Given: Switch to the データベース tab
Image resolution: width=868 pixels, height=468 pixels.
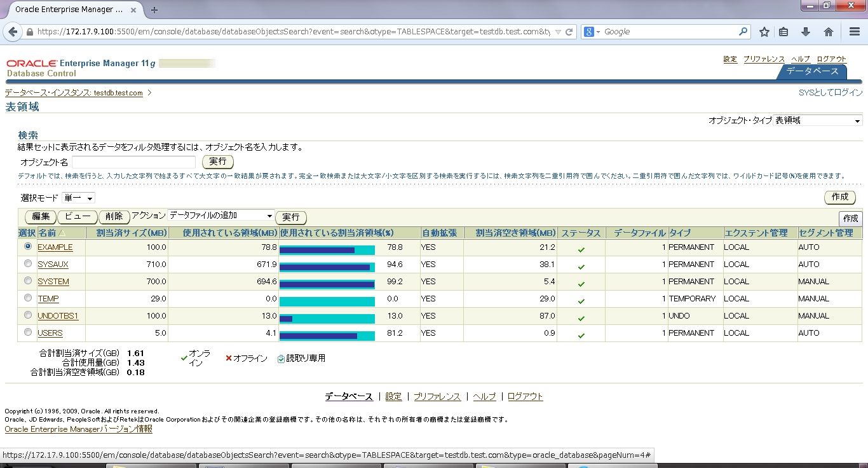Looking at the screenshot, I should click(813, 71).
